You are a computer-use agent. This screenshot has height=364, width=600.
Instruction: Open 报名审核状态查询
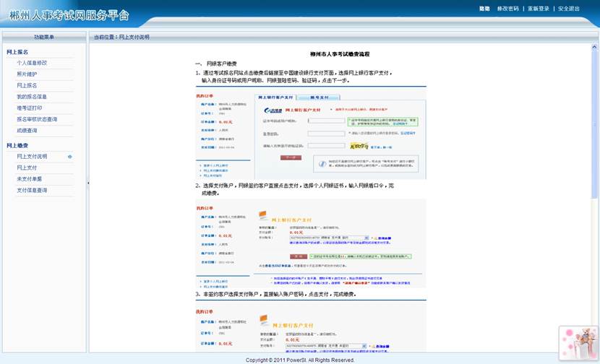(37, 119)
